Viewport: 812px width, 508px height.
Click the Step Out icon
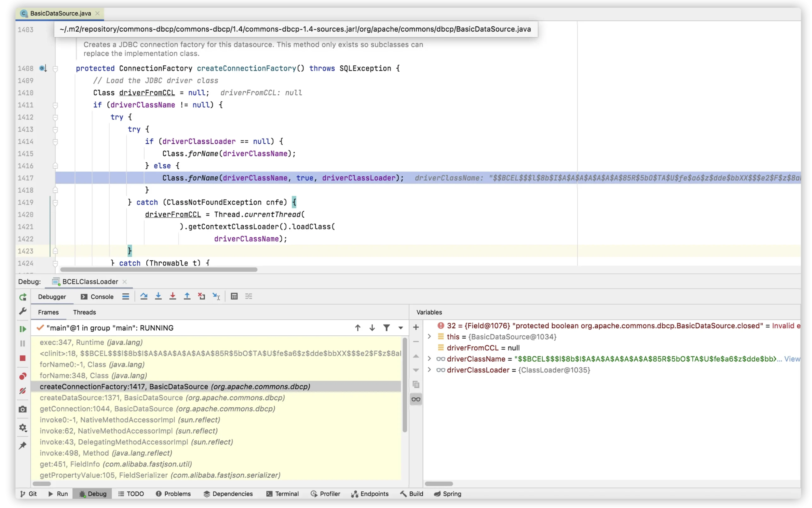(187, 296)
